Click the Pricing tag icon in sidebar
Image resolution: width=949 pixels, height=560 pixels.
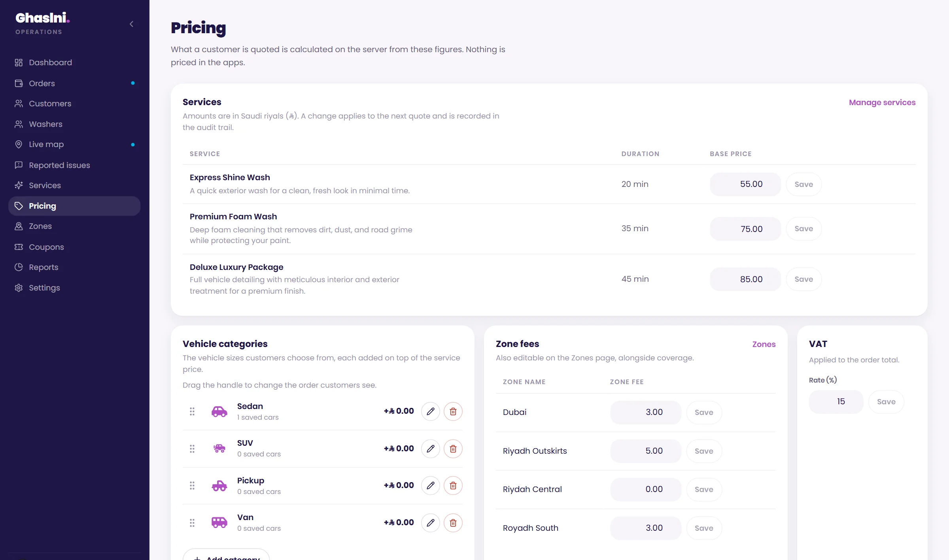[x=19, y=206]
